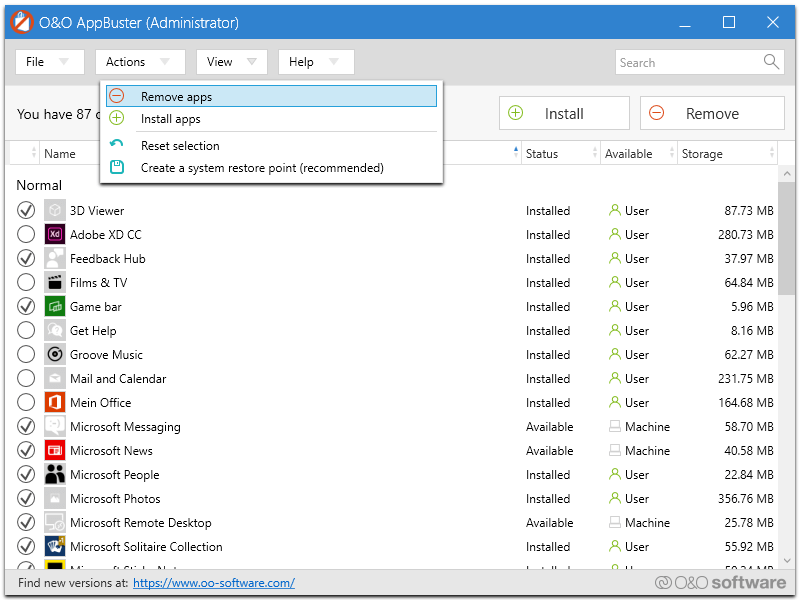Choose Create a system restore point
Image resolution: width=800 pixels, height=600 pixels.
click(262, 168)
